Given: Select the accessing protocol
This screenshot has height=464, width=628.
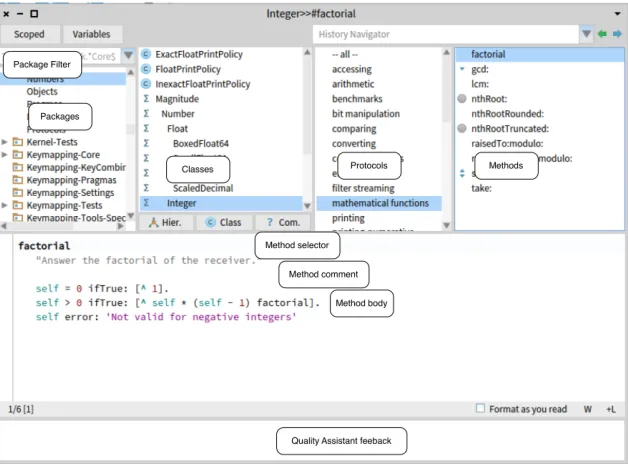Looking at the screenshot, I should pyautogui.click(x=352, y=69).
